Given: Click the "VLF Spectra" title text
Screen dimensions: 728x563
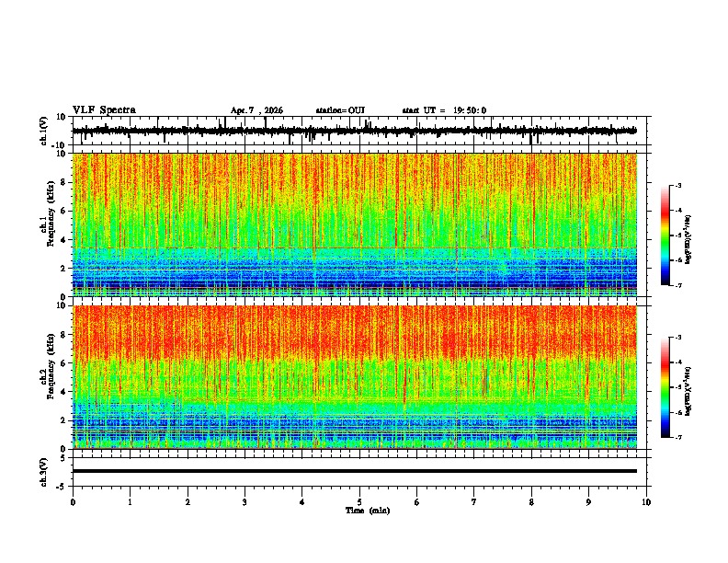Looking at the screenshot, I should (x=104, y=110).
